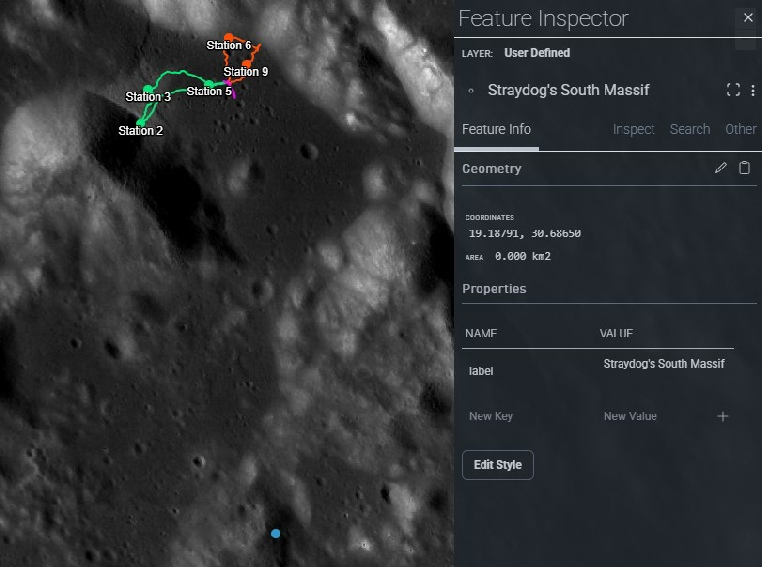This screenshot has height=567, width=762.
Task: Click the point icon beside Straydog's South Massif
Action: 471,90
